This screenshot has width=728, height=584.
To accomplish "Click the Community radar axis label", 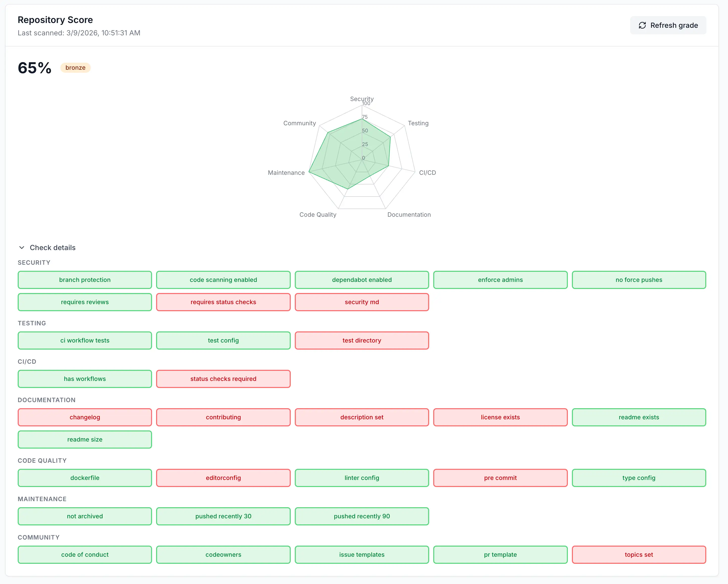I will [x=300, y=123].
